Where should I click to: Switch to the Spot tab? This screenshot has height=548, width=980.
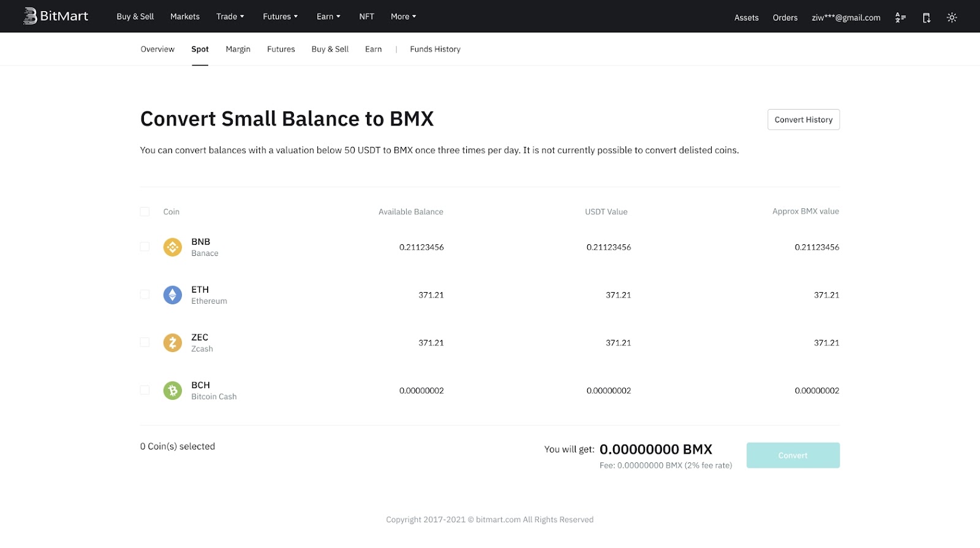[200, 49]
